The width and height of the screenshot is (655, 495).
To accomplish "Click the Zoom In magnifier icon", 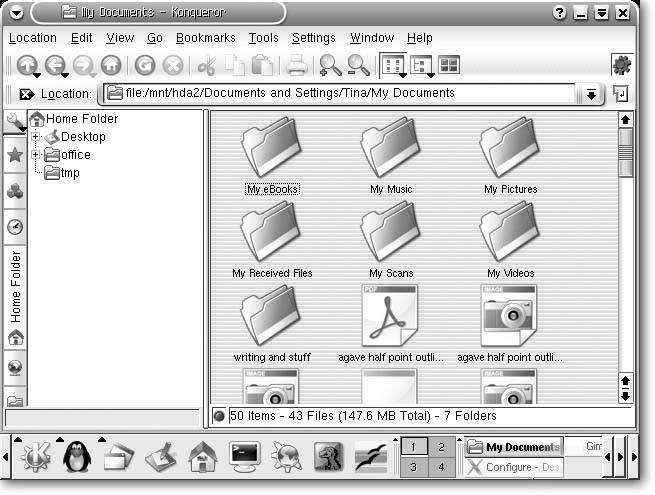I will pyautogui.click(x=329, y=66).
